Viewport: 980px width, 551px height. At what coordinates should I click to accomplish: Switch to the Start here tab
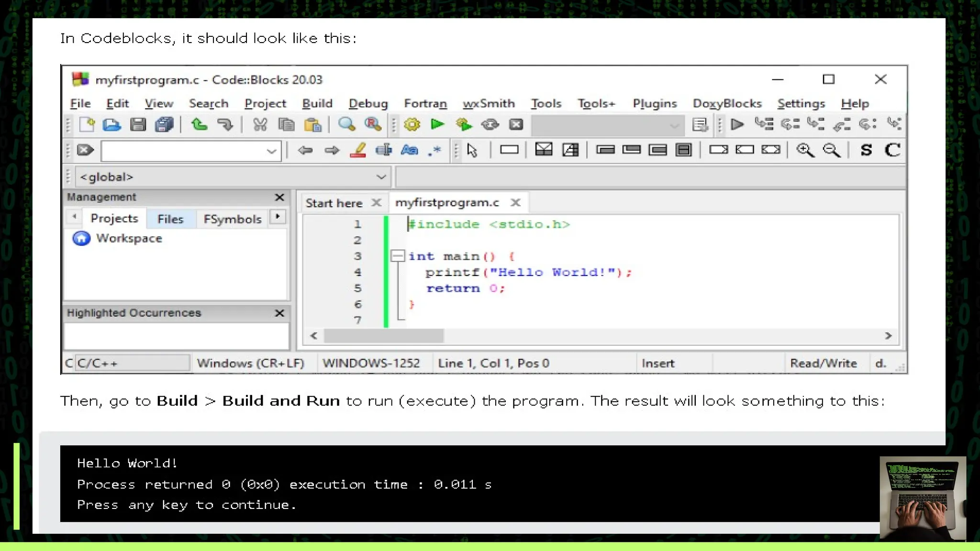(x=334, y=203)
